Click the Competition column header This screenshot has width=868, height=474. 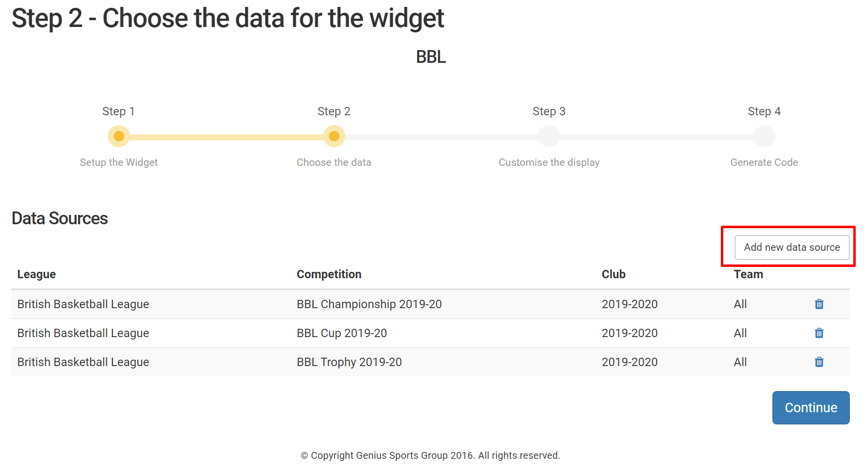click(x=329, y=274)
